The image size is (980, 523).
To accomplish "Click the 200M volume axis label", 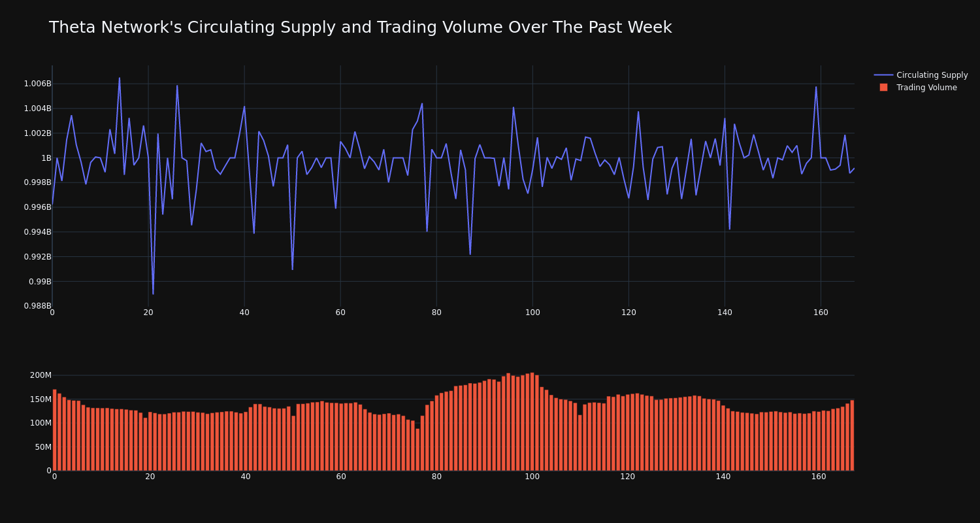I will [x=41, y=375].
